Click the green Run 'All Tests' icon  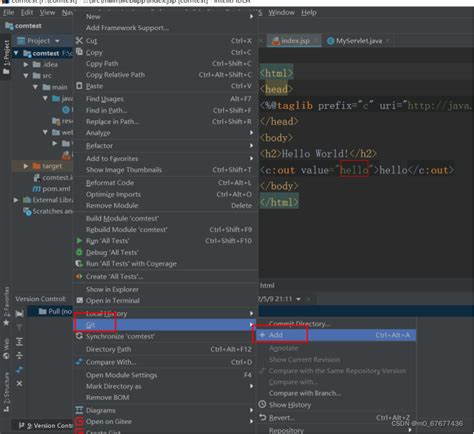[79, 240]
